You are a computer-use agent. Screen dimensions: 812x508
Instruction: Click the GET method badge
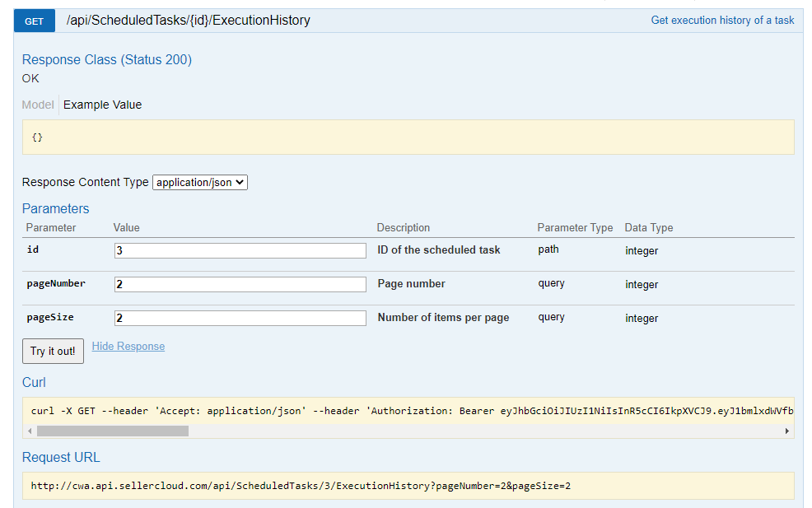tap(35, 21)
